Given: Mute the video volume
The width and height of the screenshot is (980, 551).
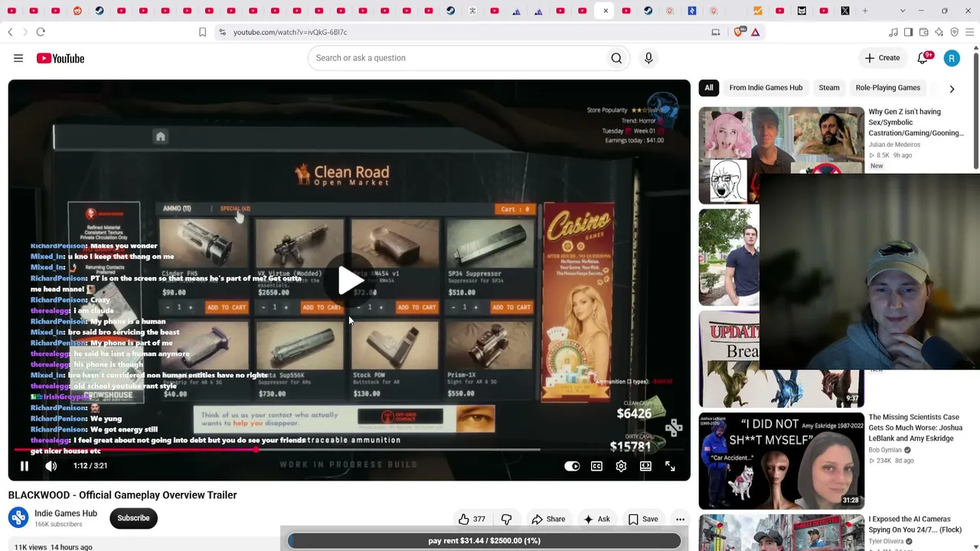Looking at the screenshot, I should pos(51,466).
